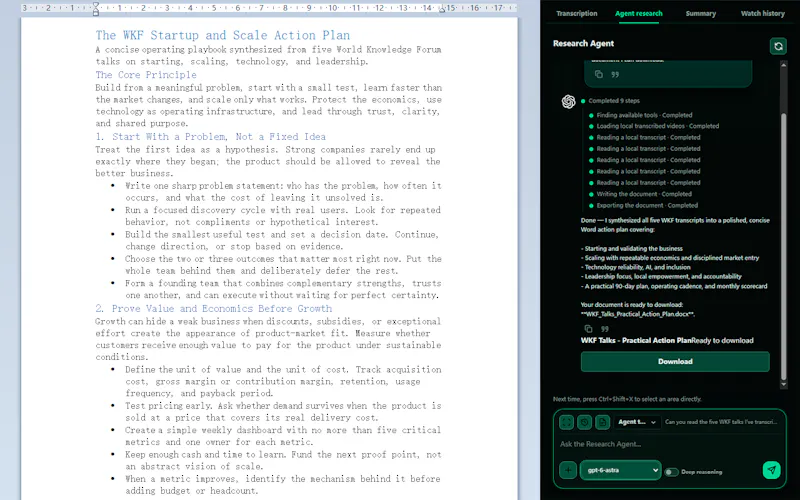The width and height of the screenshot is (800, 500).
Task: Click heading '2. Prove Value and Economics Before Growth'
Action: tap(213, 309)
